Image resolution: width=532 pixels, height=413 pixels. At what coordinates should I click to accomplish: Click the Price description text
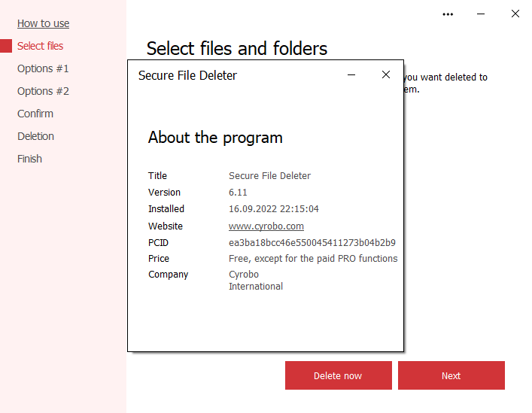[313, 259]
